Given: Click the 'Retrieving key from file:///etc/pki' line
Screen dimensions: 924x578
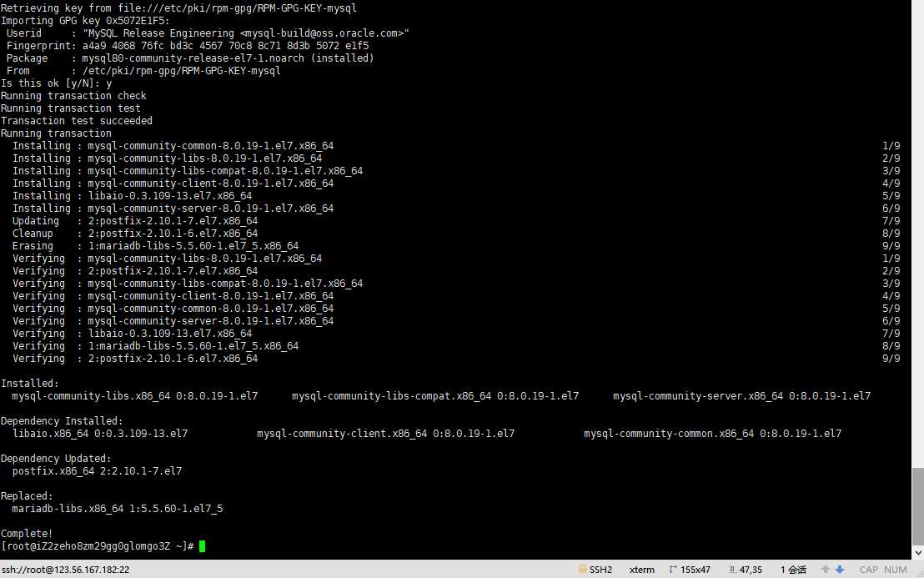Looking at the screenshot, I should (x=178, y=8).
